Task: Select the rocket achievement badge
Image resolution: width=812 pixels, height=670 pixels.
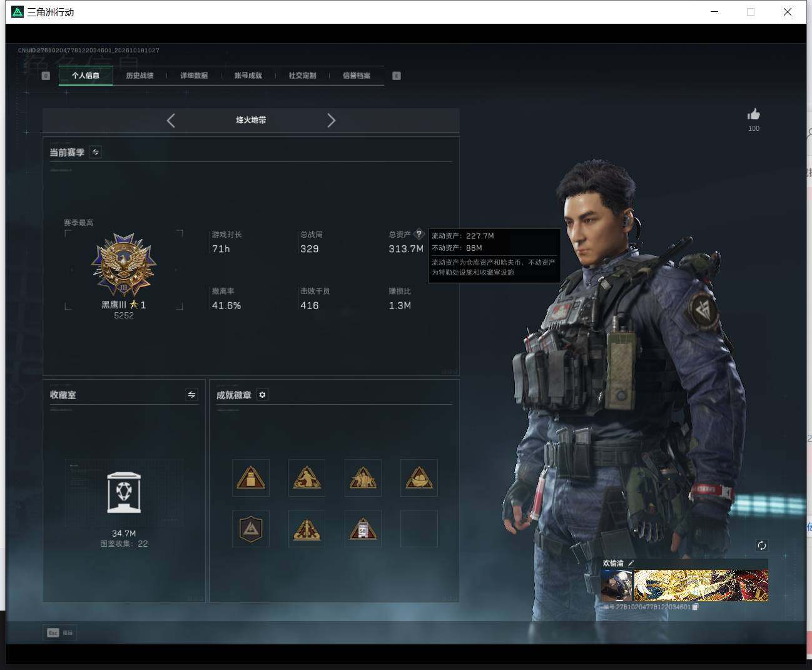Action: [x=307, y=529]
